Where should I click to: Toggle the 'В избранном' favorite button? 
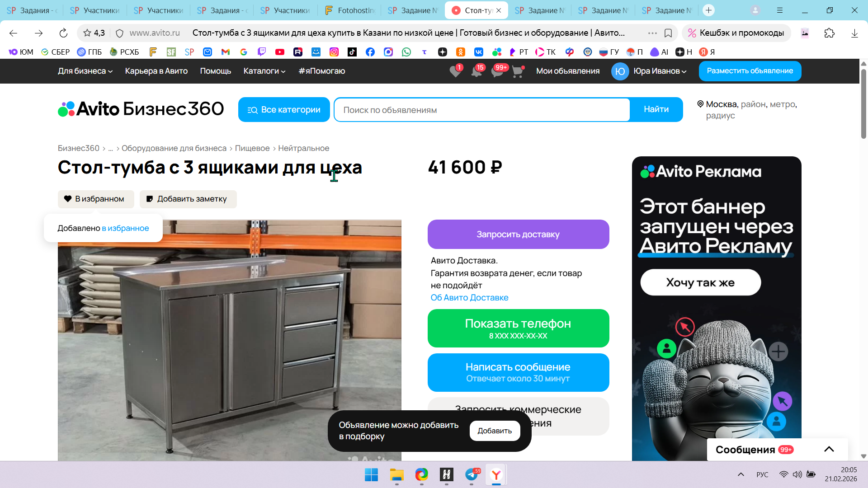click(96, 199)
